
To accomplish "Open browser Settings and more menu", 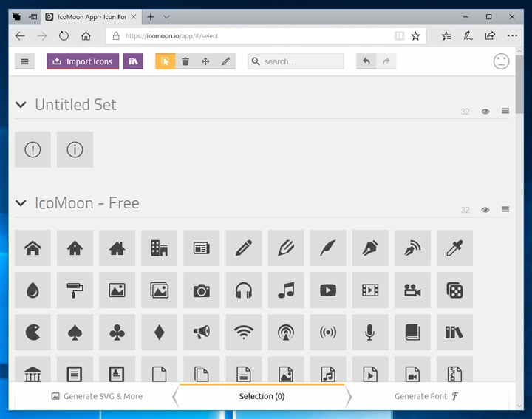I will point(512,36).
